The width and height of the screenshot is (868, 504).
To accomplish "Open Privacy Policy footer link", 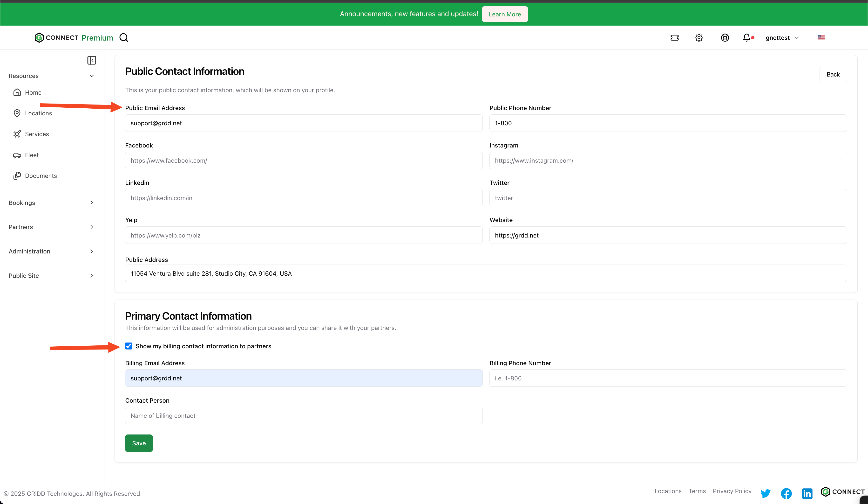I will click(732, 491).
